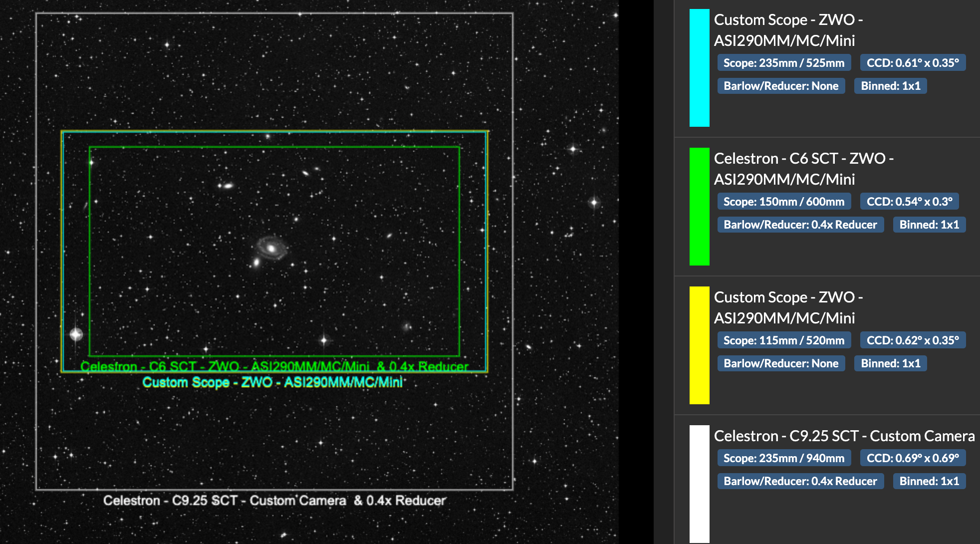Click the green C6 SCT label on the sky map

pos(274,366)
